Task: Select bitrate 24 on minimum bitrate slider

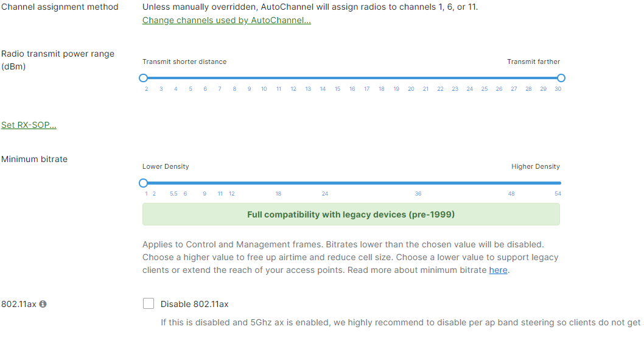Action: click(324, 193)
